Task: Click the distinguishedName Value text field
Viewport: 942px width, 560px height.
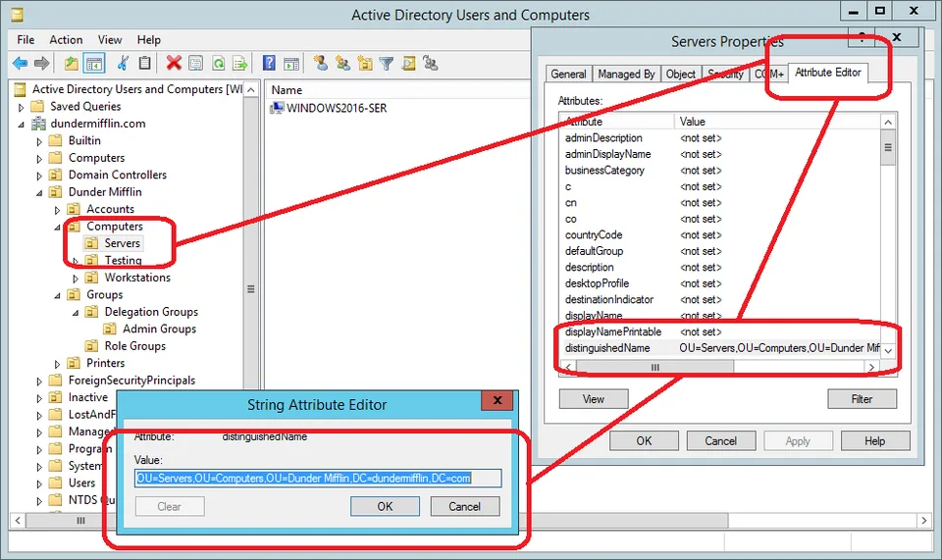Action: point(318,479)
